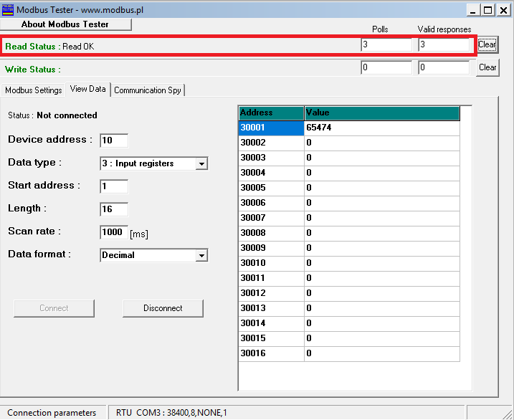This screenshot has width=514, height=420.
Task: Select address row 30014
Action: (x=272, y=324)
